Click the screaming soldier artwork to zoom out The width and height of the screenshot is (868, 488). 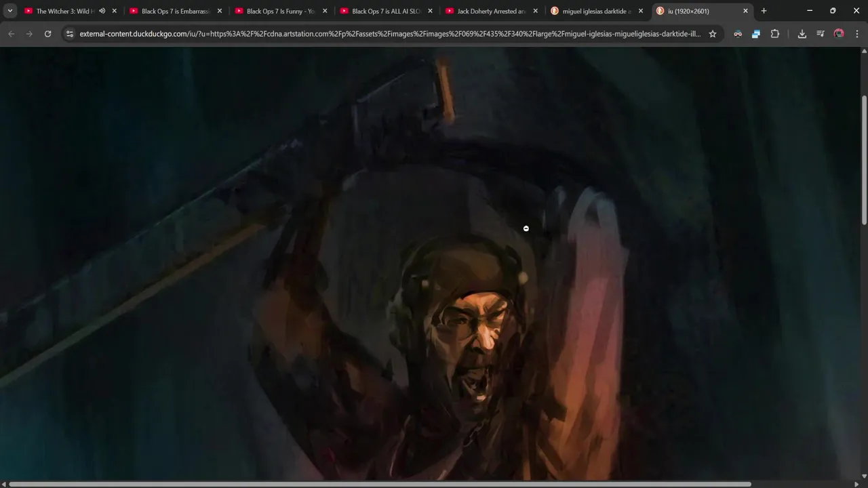430,263
